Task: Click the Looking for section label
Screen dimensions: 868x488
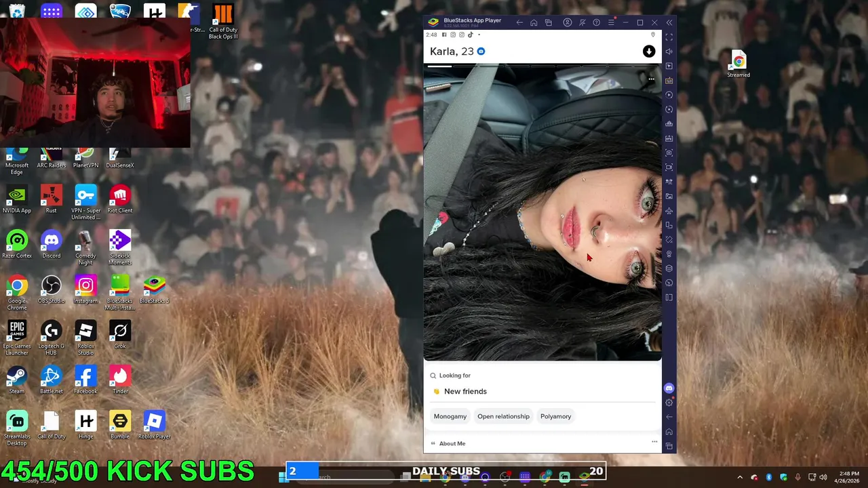Action: point(454,375)
